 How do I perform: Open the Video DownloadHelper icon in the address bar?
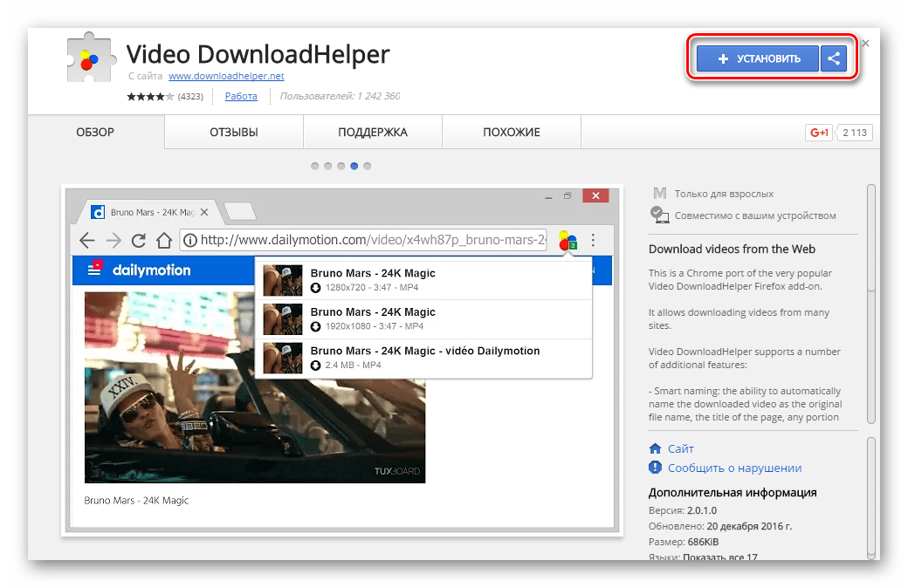567,240
